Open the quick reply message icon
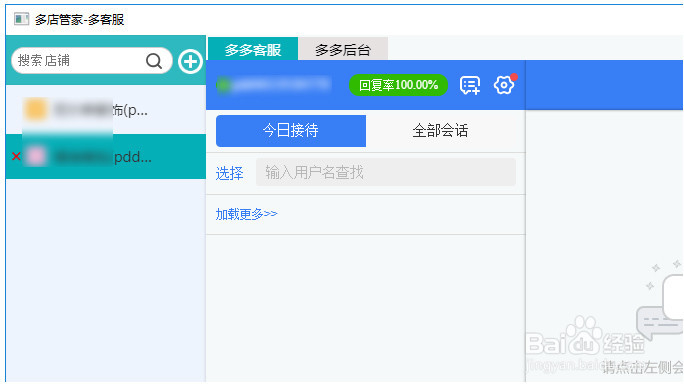 pos(470,85)
